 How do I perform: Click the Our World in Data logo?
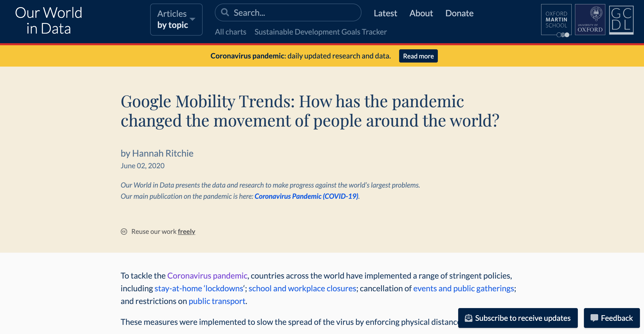point(48,20)
